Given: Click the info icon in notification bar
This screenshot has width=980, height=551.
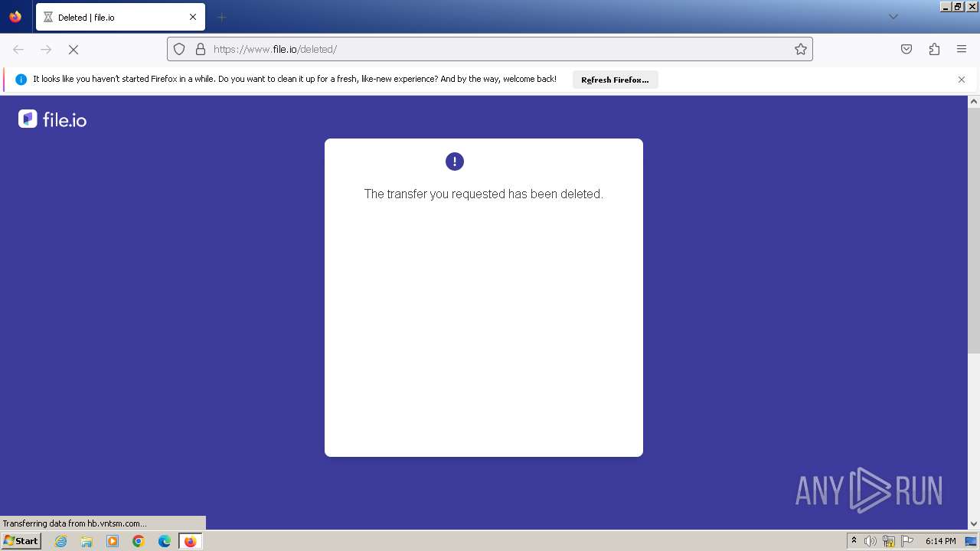Looking at the screenshot, I should pos(21,80).
